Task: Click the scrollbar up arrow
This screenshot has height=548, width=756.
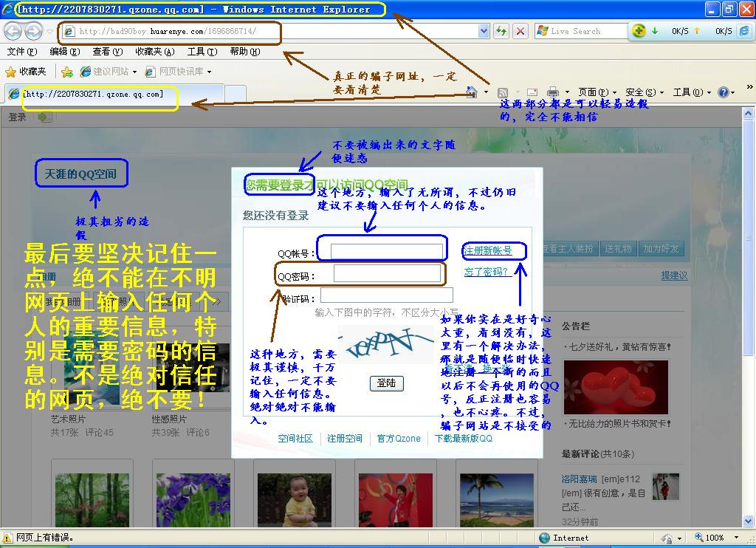Action: pyautogui.click(x=749, y=114)
